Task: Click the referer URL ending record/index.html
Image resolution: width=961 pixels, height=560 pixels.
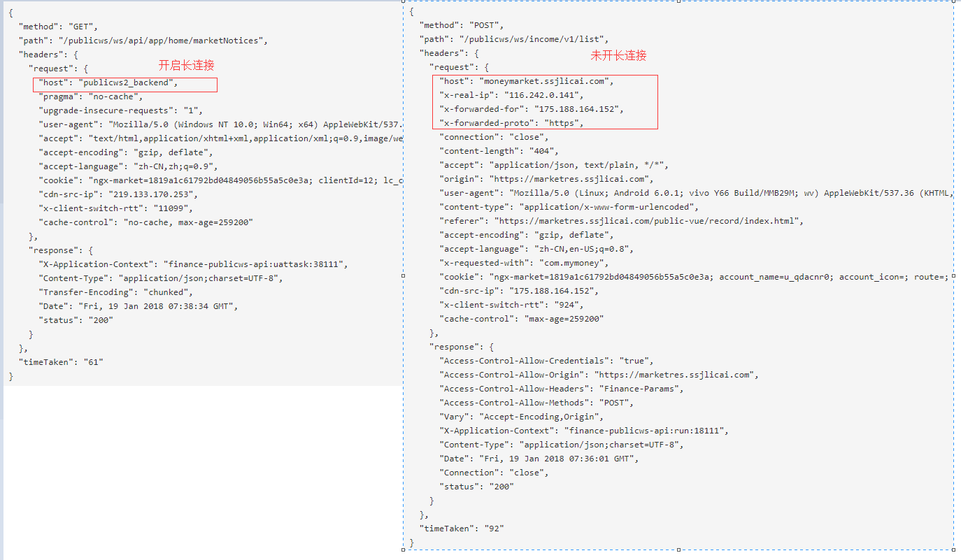Action: 646,221
